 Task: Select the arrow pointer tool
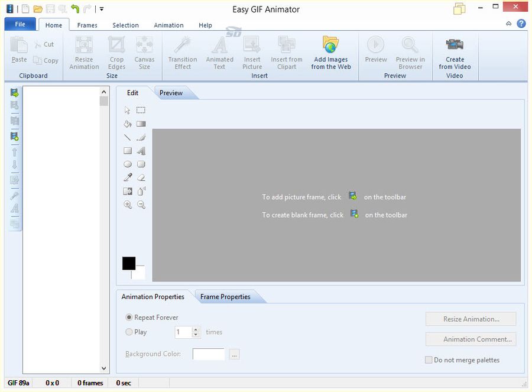tap(127, 111)
